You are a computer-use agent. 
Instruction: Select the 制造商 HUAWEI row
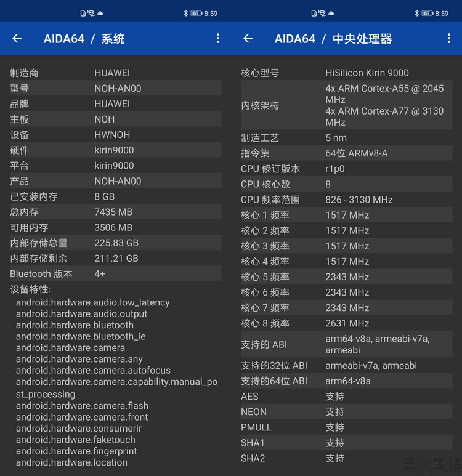coord(115,73)
